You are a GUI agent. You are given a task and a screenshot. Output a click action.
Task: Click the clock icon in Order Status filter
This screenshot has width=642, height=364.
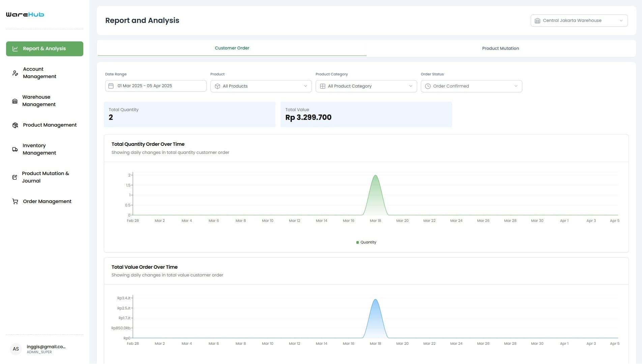[428, 86]
